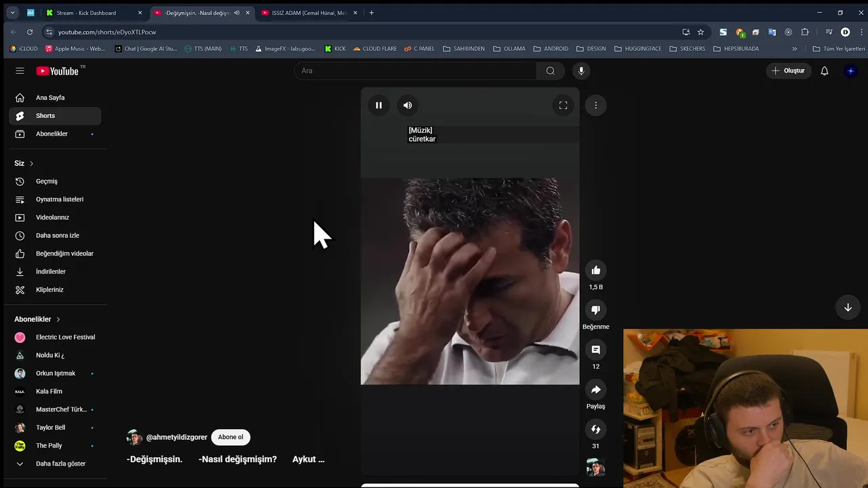Click Abone ol subscribe button
Viewport: 868px width, 488px height.
click(231, 437)
